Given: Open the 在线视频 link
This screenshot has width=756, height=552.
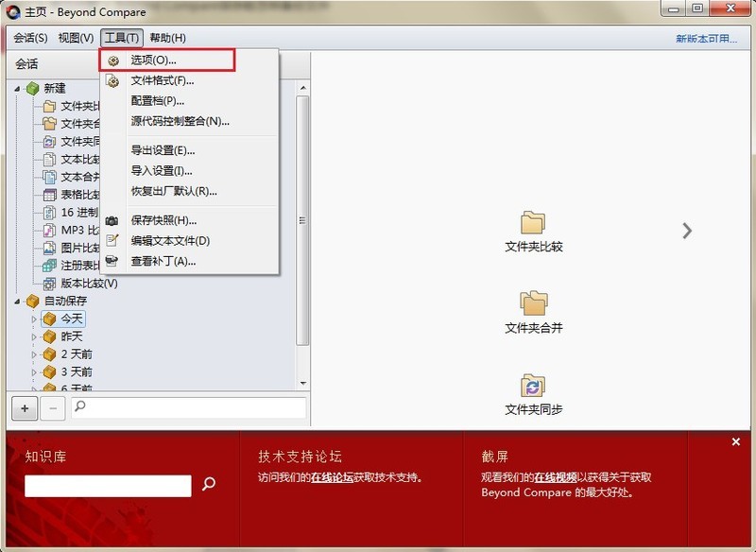Looking at the screenshot, I should coord(556,477).
